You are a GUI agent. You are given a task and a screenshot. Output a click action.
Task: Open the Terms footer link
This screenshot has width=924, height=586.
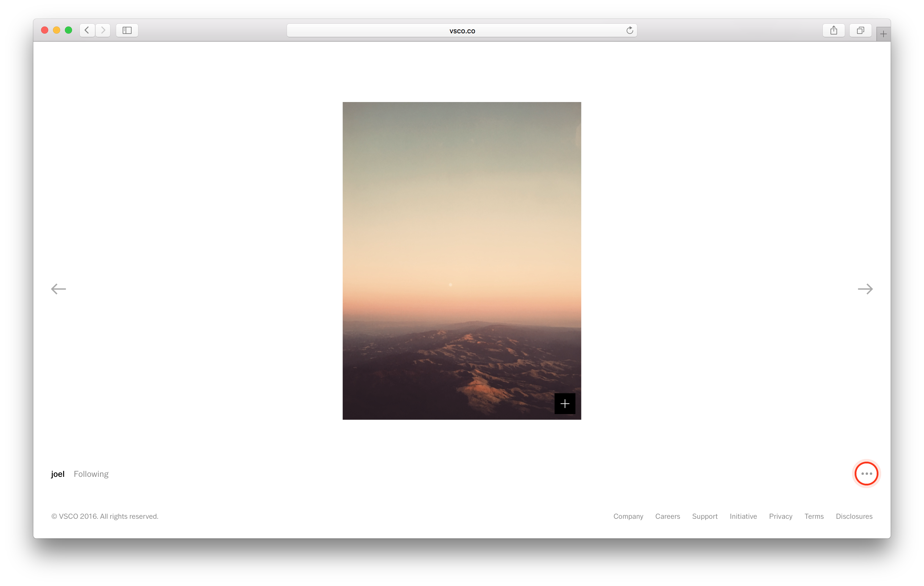pos(814,516)
